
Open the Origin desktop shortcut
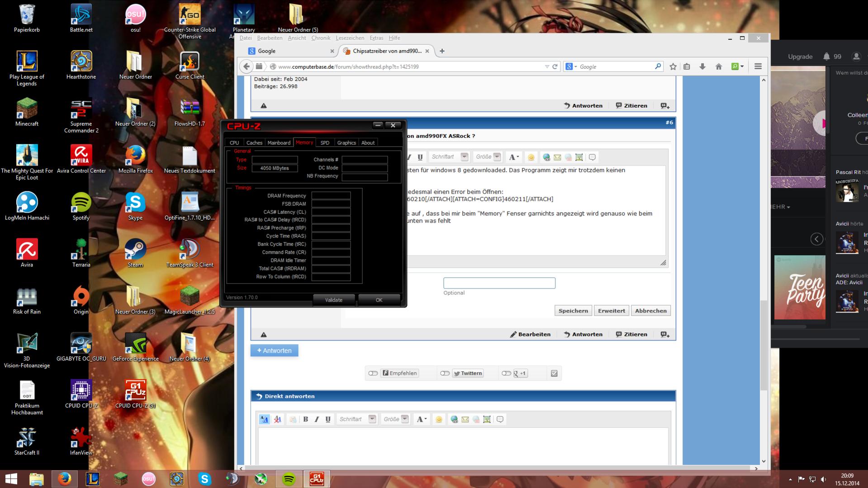coord(81,300)
